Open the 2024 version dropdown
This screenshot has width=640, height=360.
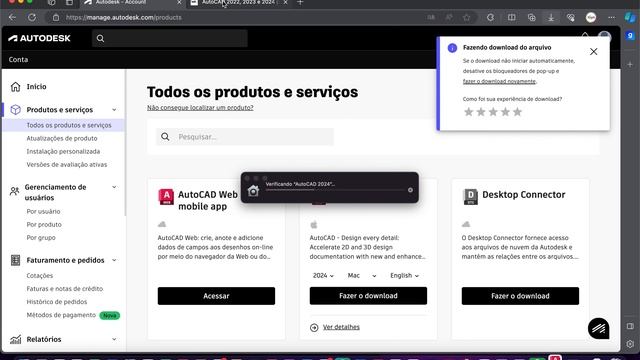point(323,276)
